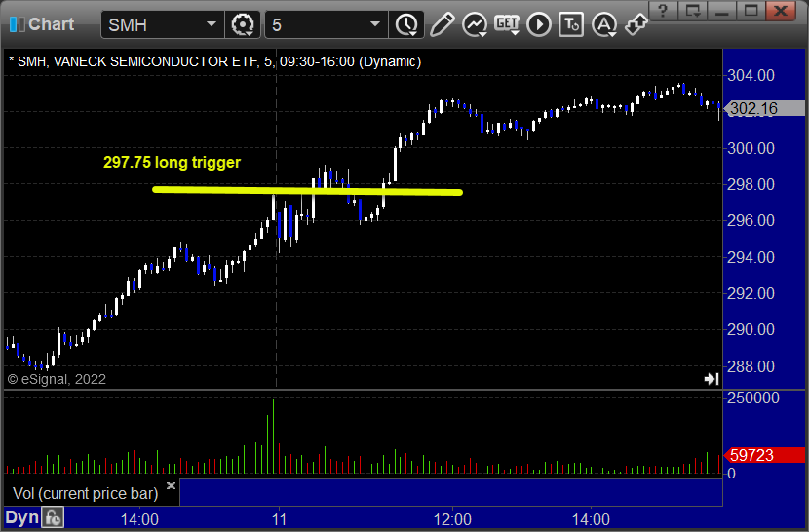Maximize the chart window
This screenshot has height=532, width=809.
tap(751, 11)
